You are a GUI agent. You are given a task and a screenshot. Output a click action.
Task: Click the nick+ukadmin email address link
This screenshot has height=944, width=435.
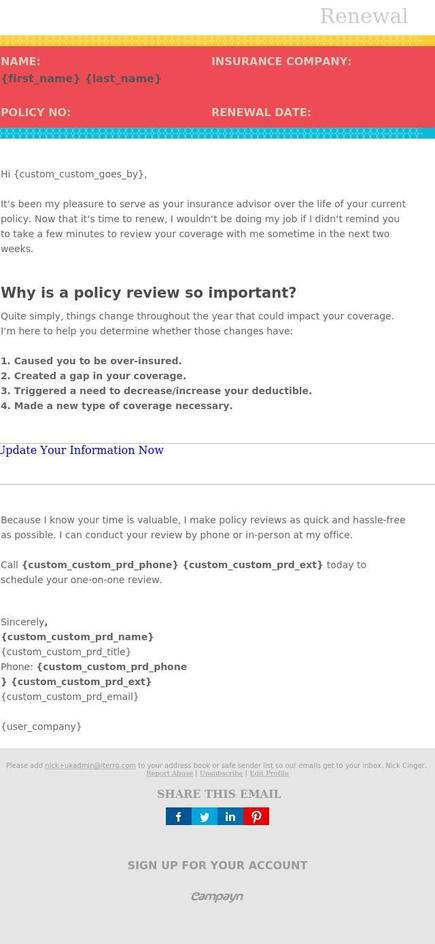(x=90, y=765)
